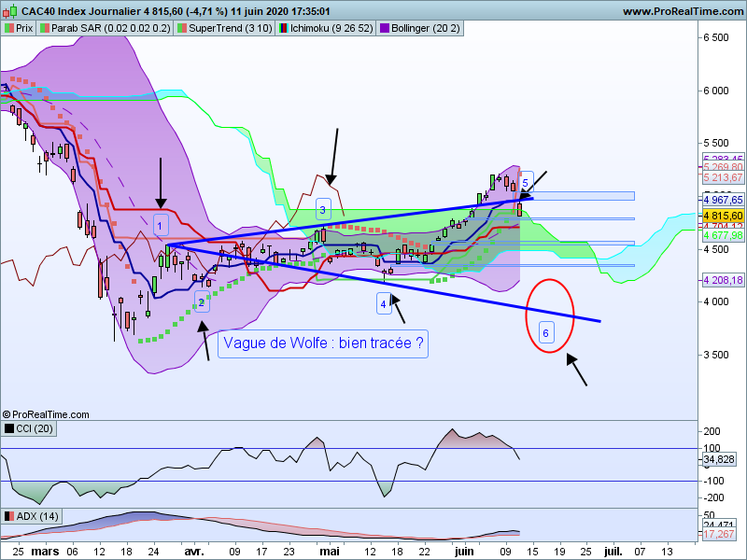Open the Bollinger (20 2) indicator label

point(420,28)
